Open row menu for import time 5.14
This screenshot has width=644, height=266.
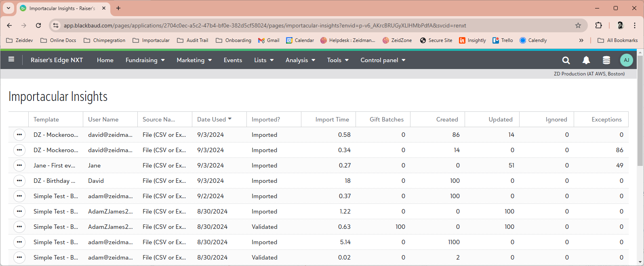[19, 242]
